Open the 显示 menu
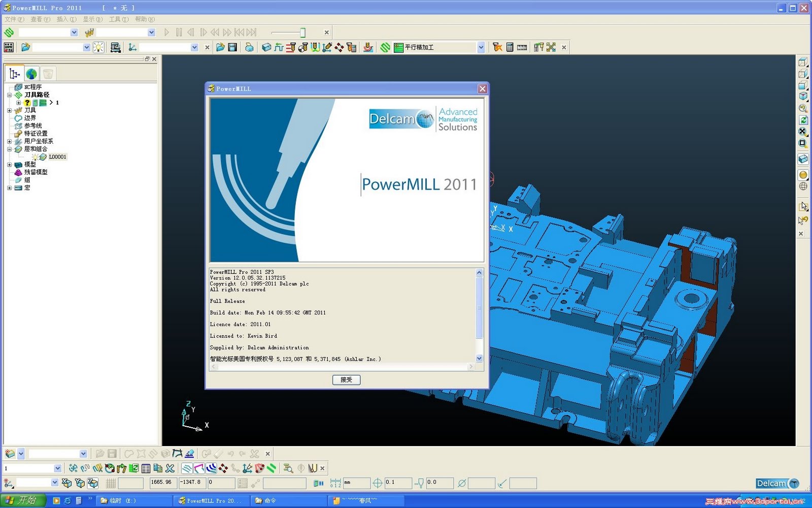Screen dimensions: 812x508 click(x=92, y=19)
